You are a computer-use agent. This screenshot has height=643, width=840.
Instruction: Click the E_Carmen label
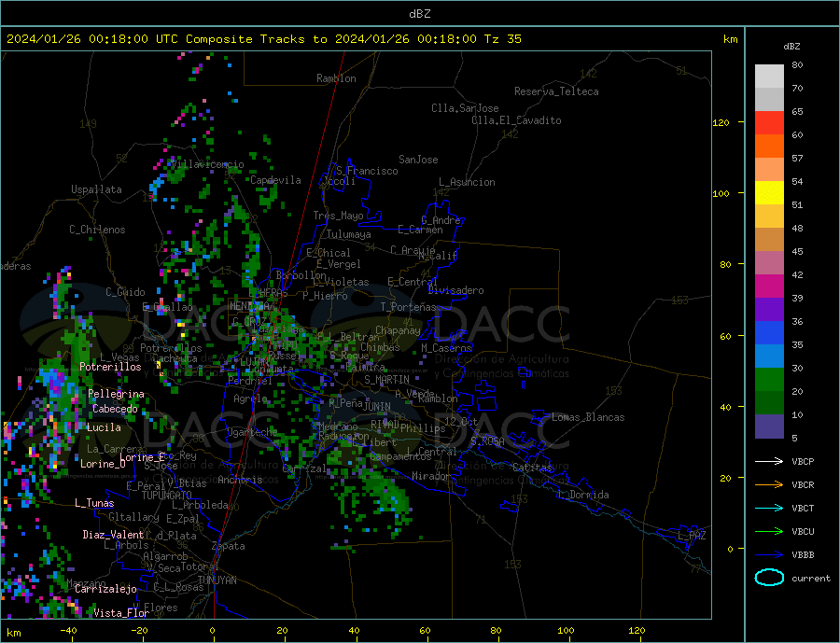pyautogui.click(x=421, y=230)
